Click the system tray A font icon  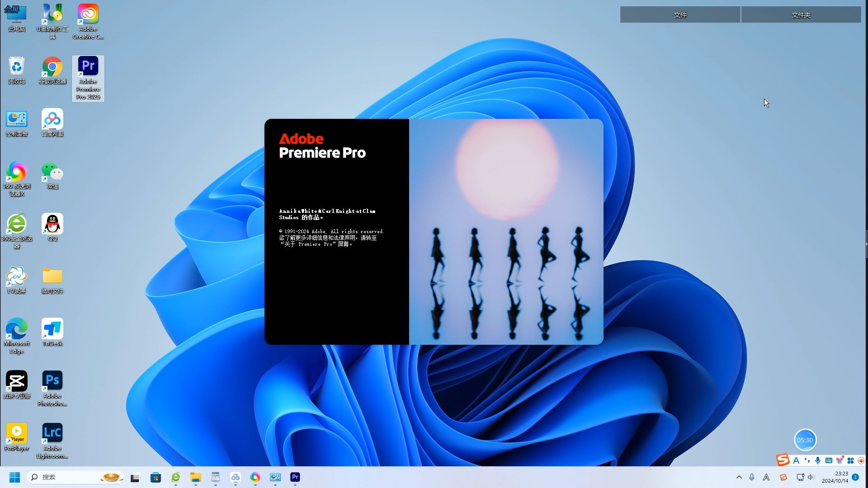pyautogui.click(x=766, y=477)
